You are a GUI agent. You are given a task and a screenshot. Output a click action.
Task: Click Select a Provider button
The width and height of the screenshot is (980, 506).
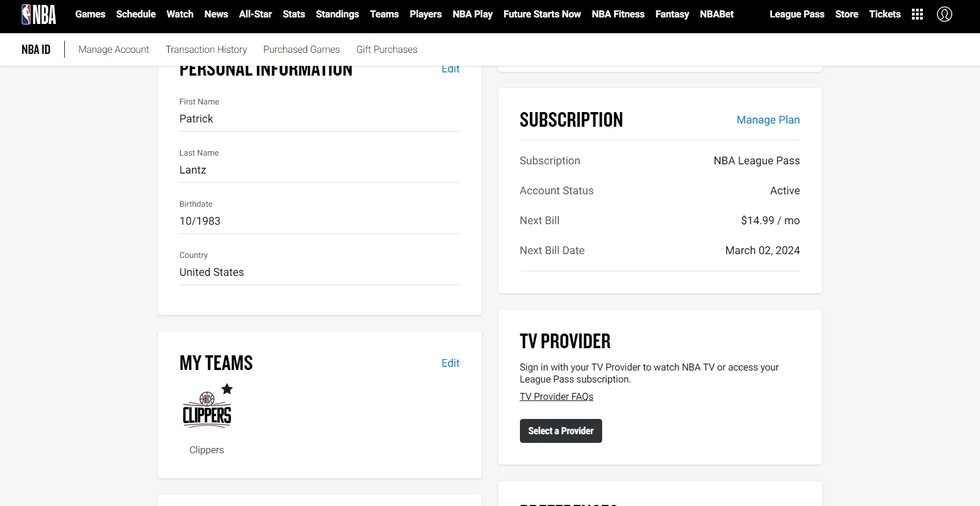561,431
